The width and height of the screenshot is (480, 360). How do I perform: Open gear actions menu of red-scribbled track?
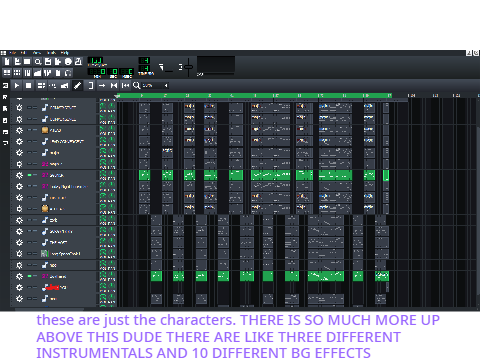coord(19,287)
